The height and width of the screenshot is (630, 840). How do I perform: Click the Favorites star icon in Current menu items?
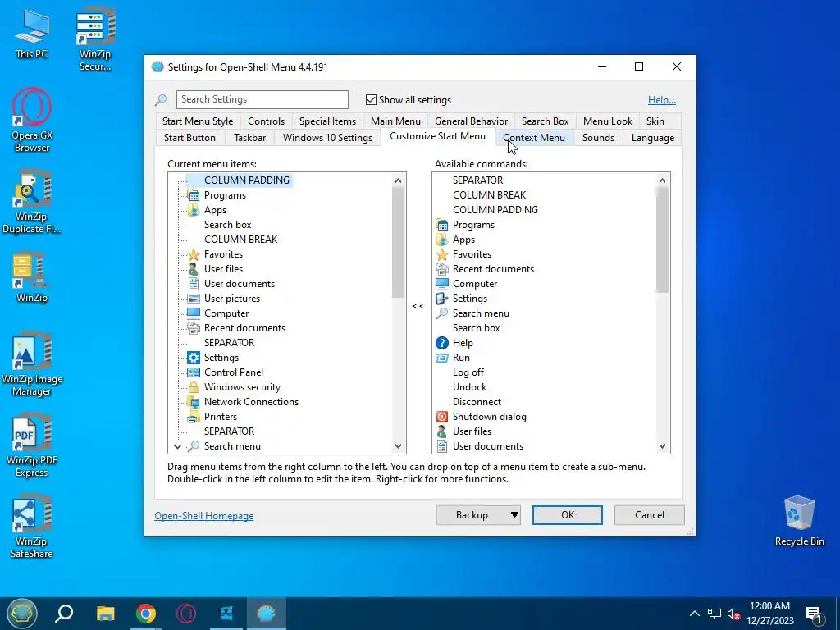[x=194, y=254]
